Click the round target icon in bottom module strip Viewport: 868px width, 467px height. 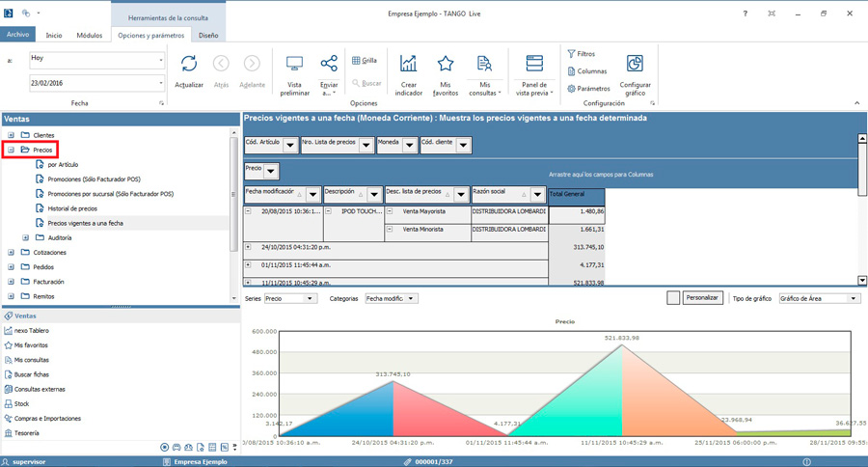click(164, 447)
